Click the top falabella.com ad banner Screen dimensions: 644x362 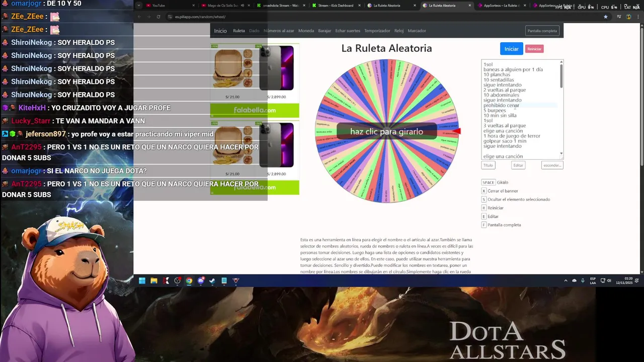click(255, 110)
